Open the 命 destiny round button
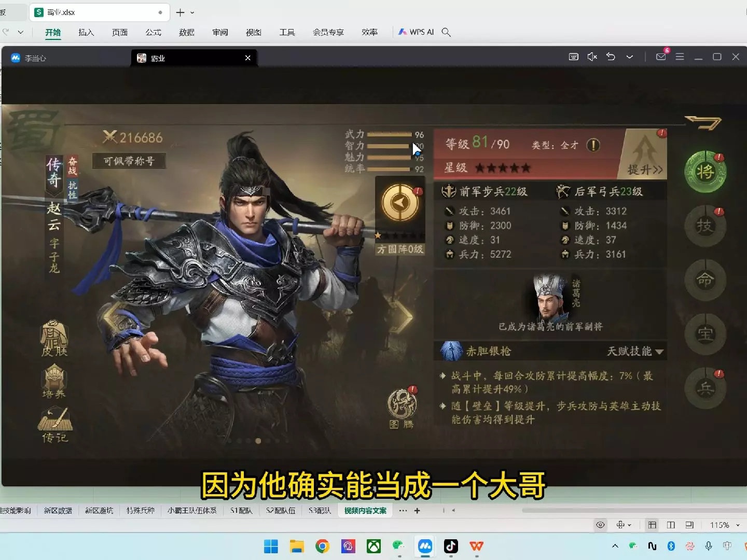 tap(705, 280)
